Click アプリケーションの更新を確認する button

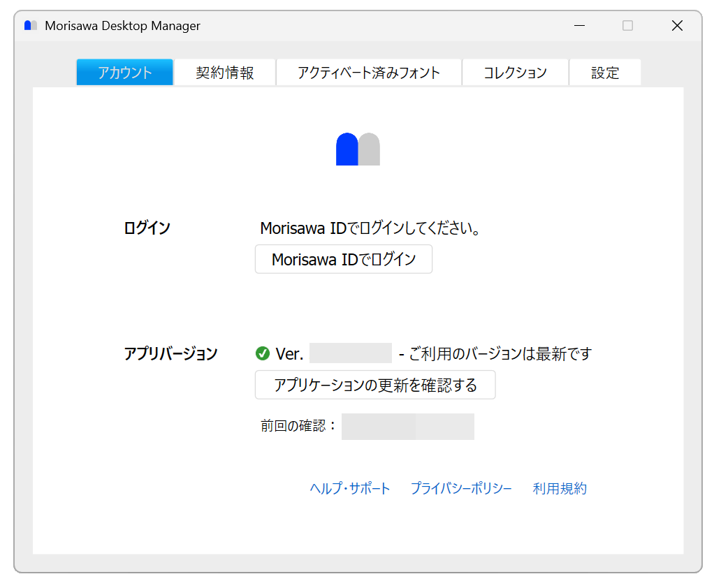[375, 385]
